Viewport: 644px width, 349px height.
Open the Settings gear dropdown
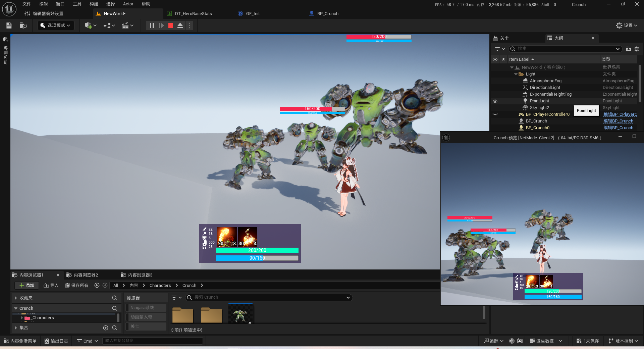pos(627,26)
